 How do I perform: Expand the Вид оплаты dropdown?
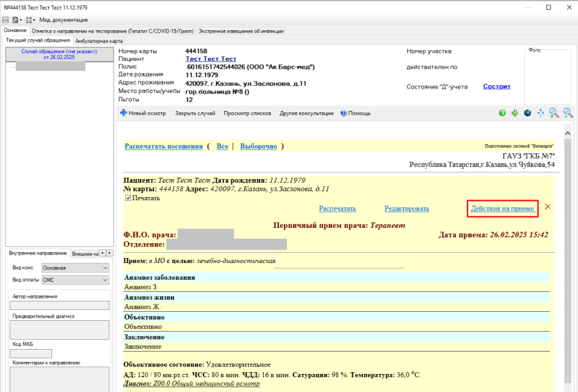click(75, 280)
